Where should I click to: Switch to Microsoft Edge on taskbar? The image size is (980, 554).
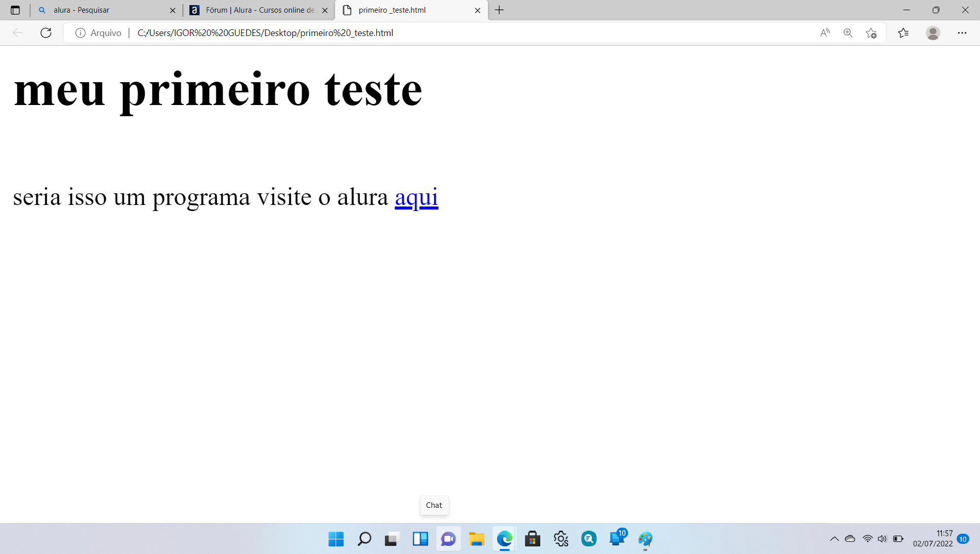coord(505,539)
